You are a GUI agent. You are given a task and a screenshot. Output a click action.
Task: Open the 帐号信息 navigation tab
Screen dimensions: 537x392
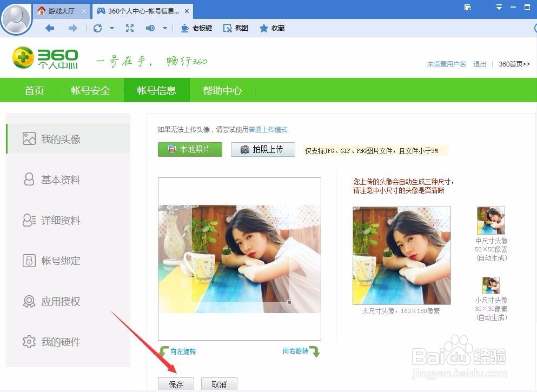(156, 90)
